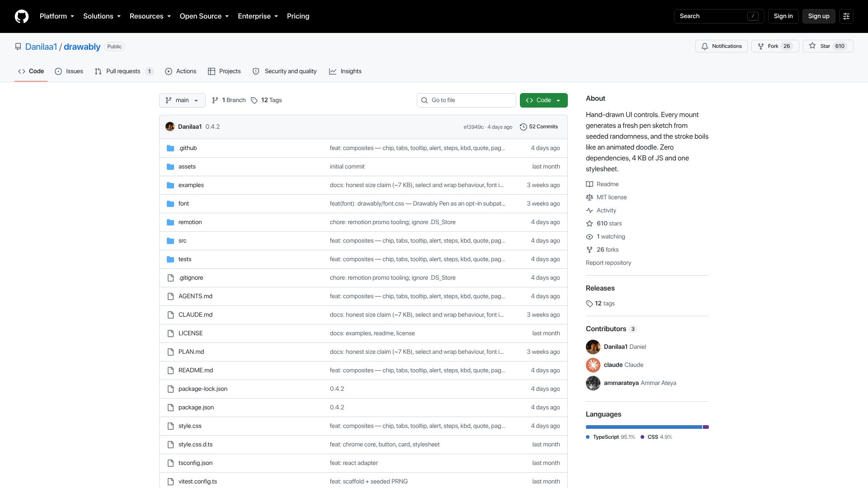Click the 1 Branch link
The width and height of the screenshot is (868, 488).
click(x=229, y=100)
